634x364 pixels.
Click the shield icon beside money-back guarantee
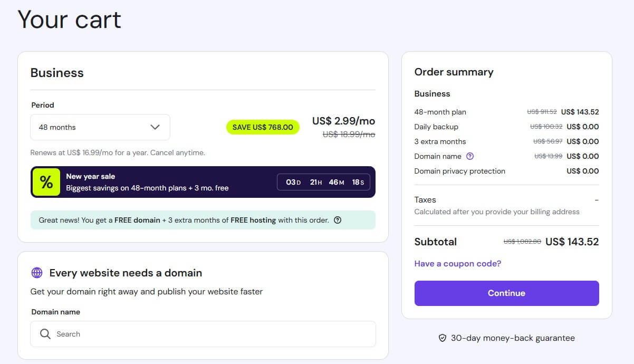click(442, 338)
